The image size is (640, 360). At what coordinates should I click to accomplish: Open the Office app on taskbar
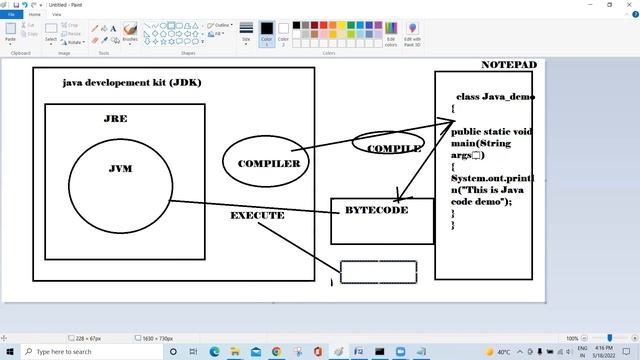tap(318, 351)
